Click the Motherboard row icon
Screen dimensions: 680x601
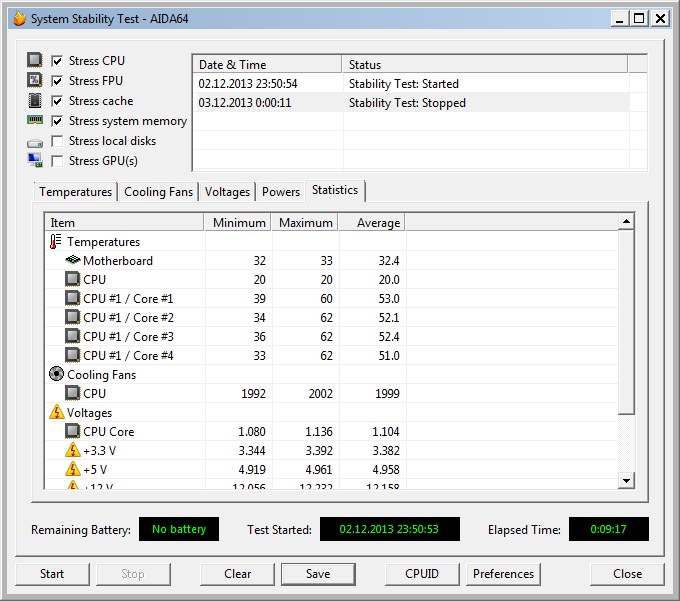[72, 260]
